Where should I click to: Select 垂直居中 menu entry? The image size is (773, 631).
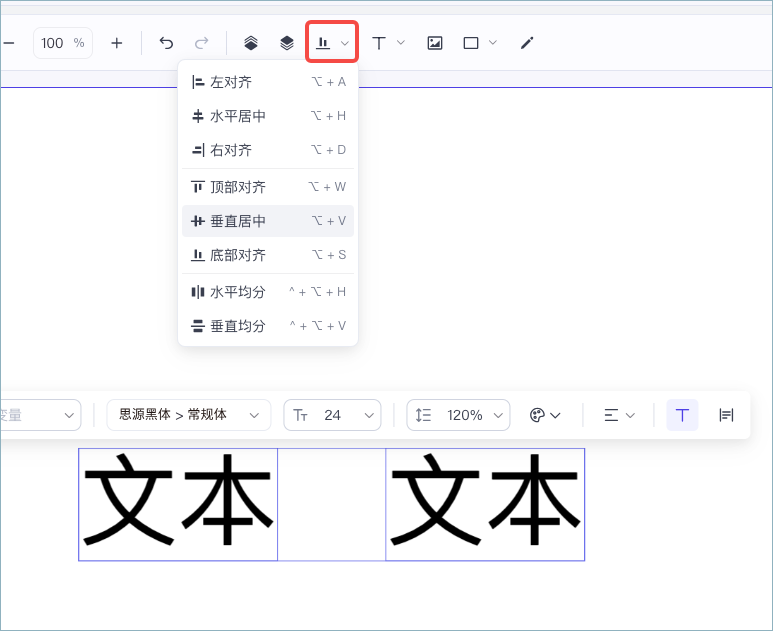tap(268, 221)
